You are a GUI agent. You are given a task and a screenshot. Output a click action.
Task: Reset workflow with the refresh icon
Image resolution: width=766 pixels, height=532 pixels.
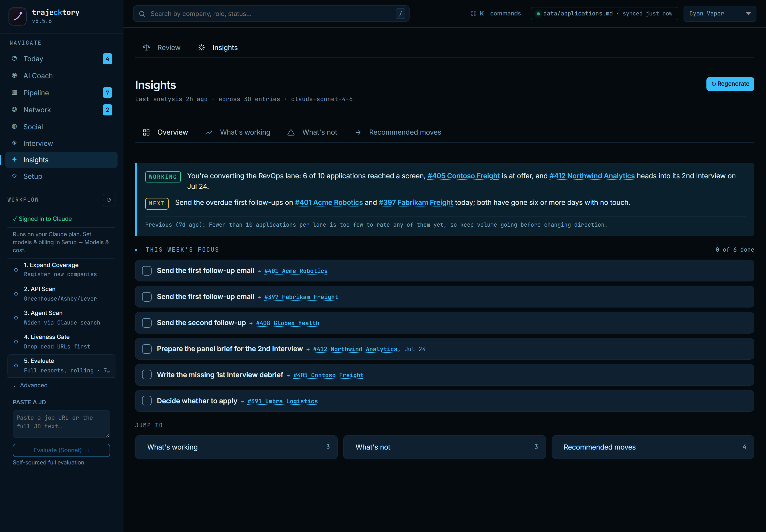point(109,200)
